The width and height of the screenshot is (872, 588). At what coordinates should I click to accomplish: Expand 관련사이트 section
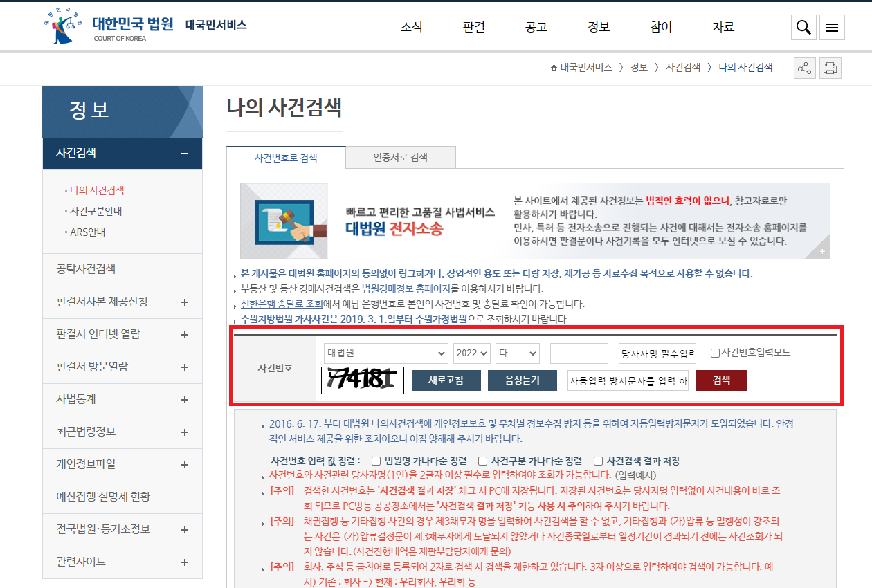click(185, 562)
